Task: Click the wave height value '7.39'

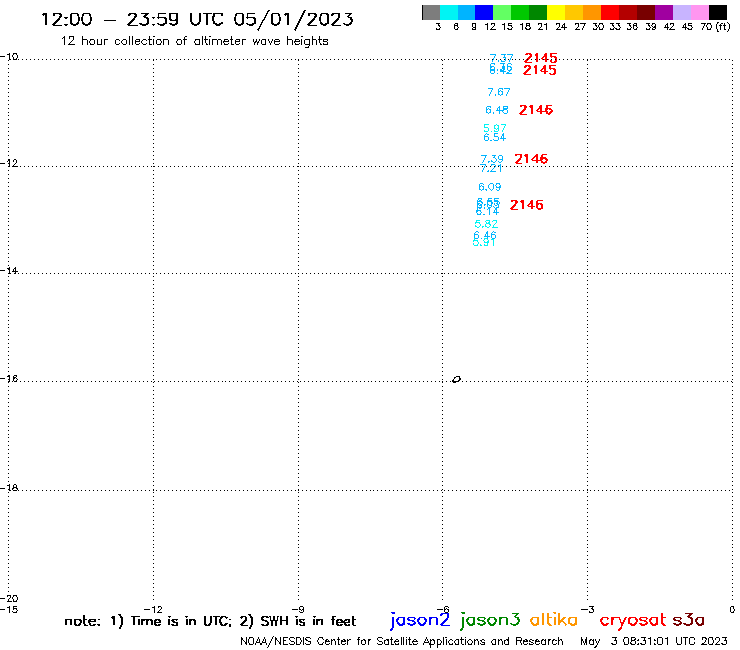Action: click(492, 159)
